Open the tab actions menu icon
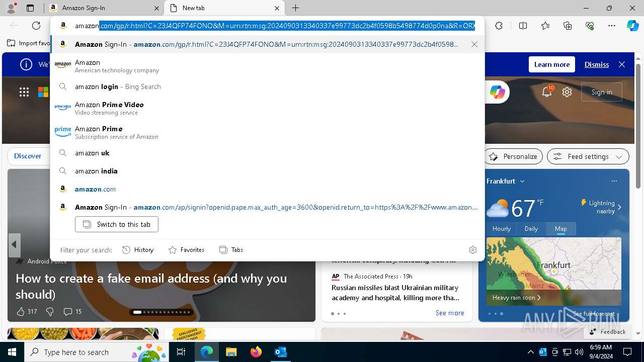Image resolution: width=644 pixels, height=362 pixels. 30,8
